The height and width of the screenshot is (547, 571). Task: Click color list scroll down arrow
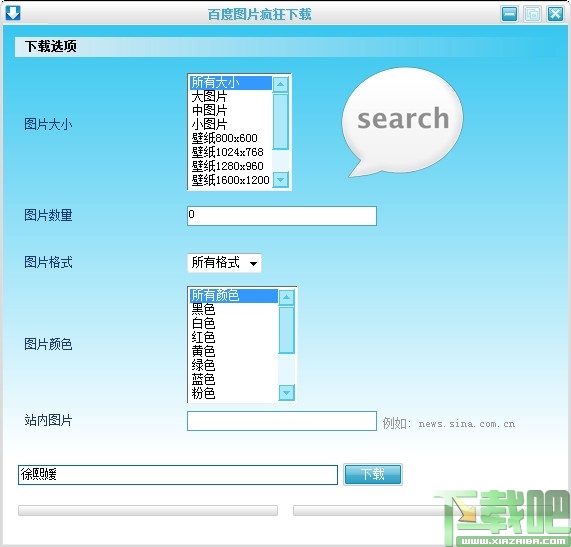[286, 393]
